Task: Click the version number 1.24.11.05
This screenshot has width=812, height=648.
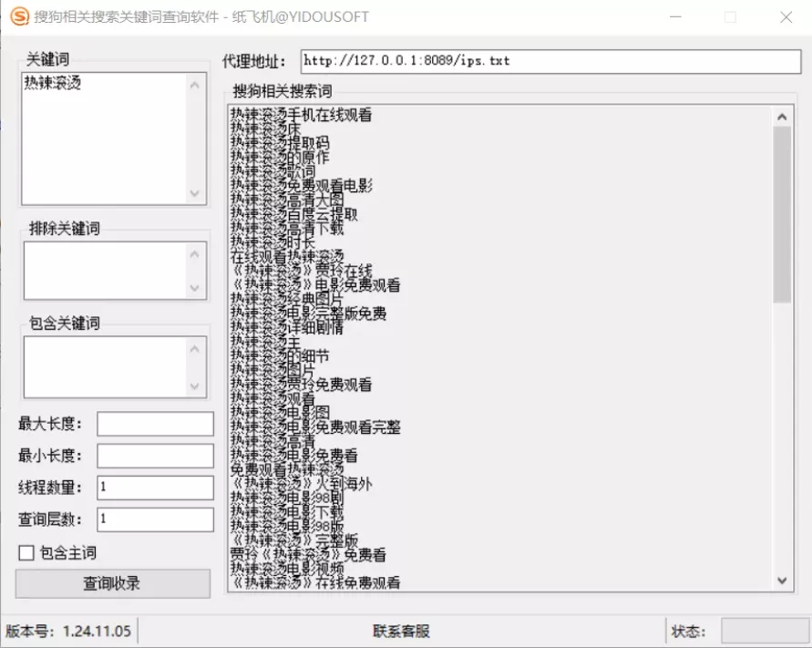Action: [97, 632]
